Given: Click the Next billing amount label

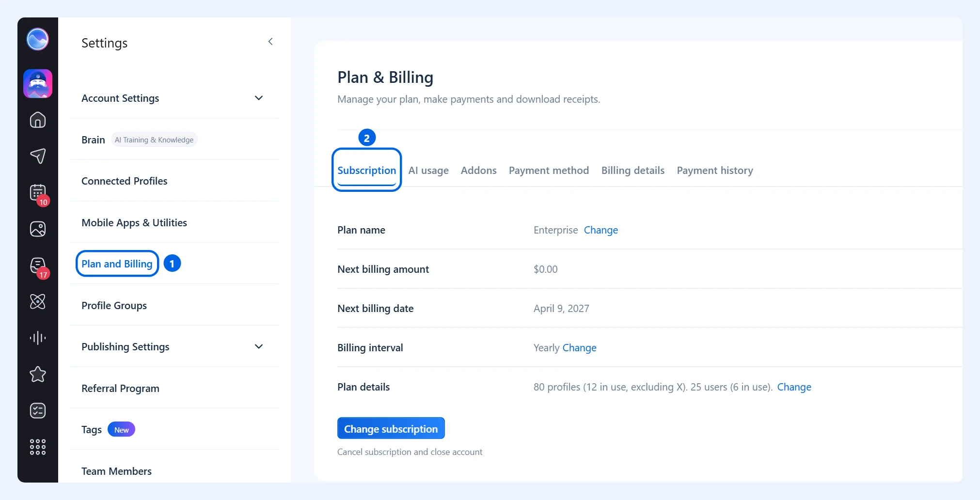Looking at the screenshot, I should [383, 269].
